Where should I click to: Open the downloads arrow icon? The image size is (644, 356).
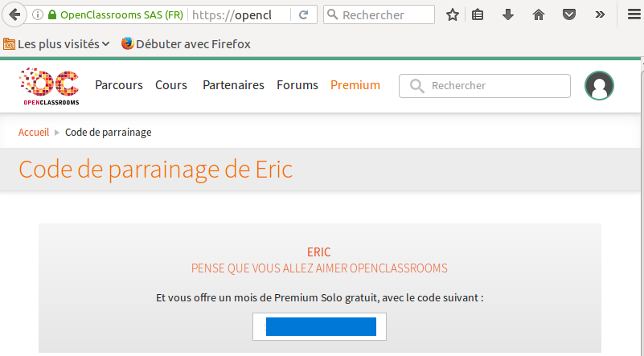[508, 14]
